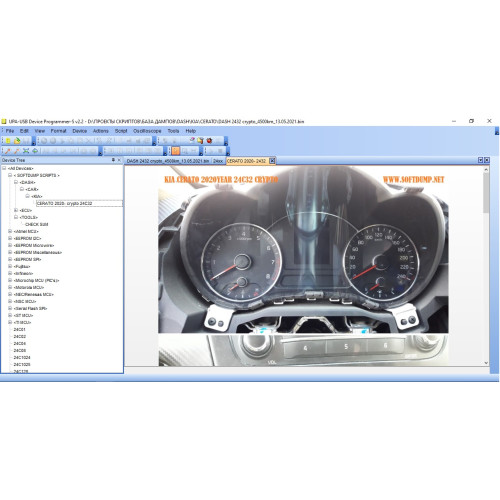The image size is (500, 500).
Task: Click the eraser icon in the toolbar
Action: pyautogui.click(x=192, y=141)
